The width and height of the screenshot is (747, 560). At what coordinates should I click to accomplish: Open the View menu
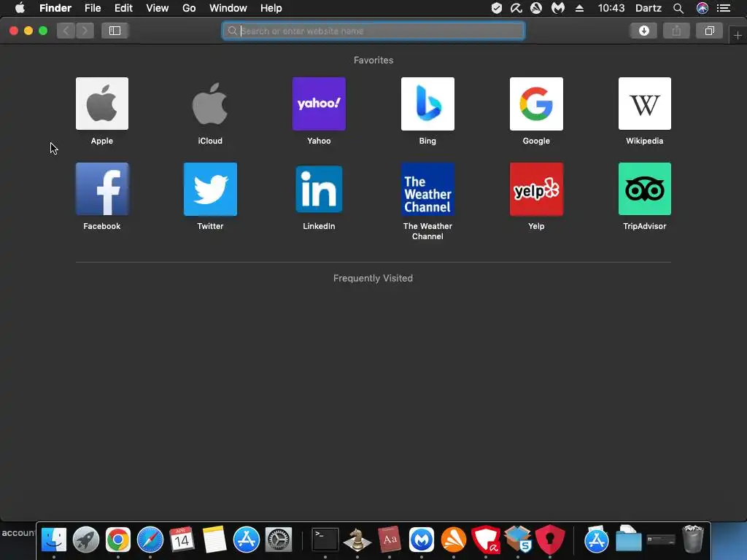(x=158, y=8)
